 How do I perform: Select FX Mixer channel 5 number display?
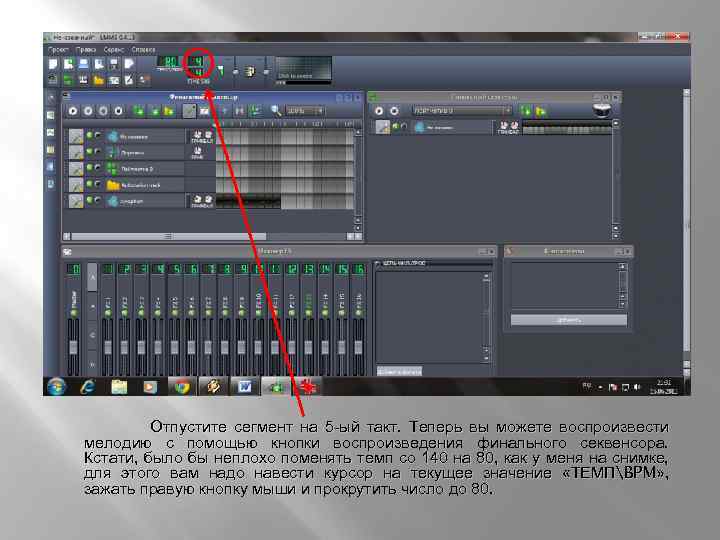click(x=174, y=269)
